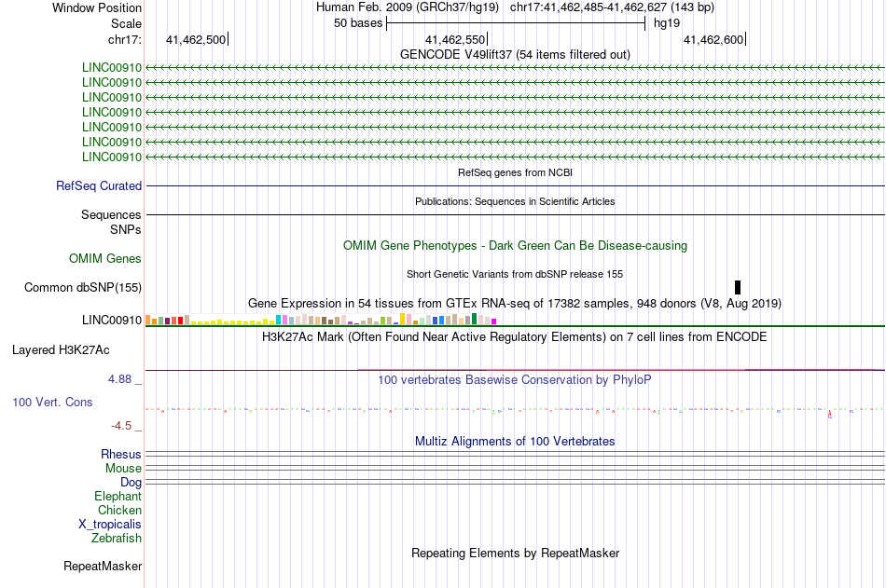Click the Mouse alignment label
This screenshot has width=886, height=588.
[123, 468]
